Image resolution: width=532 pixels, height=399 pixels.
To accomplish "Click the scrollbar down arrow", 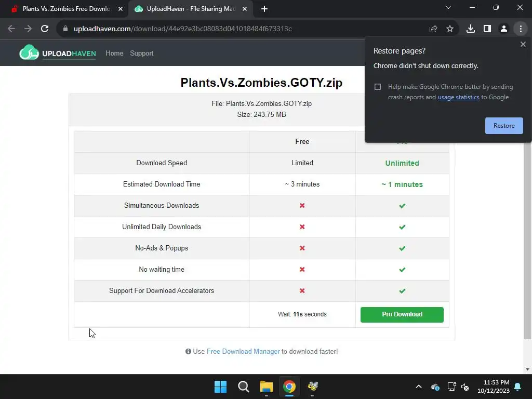I will [x=527, y=369].
